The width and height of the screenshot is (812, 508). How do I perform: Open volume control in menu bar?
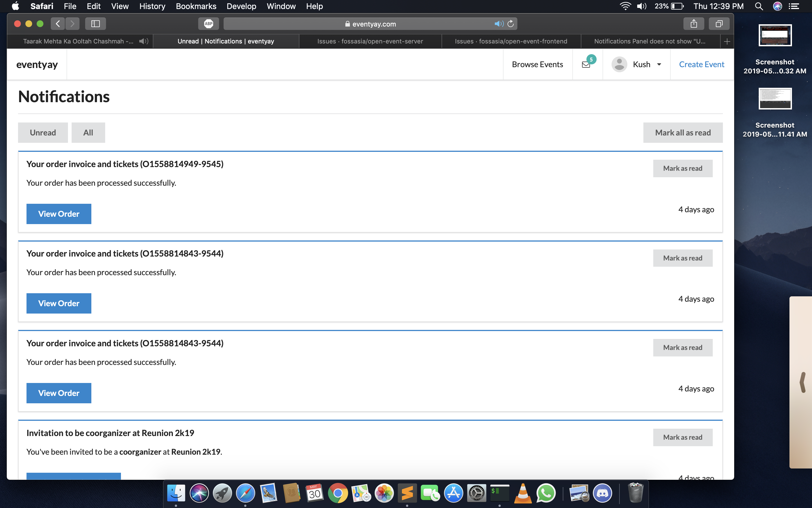pos(641,6)
